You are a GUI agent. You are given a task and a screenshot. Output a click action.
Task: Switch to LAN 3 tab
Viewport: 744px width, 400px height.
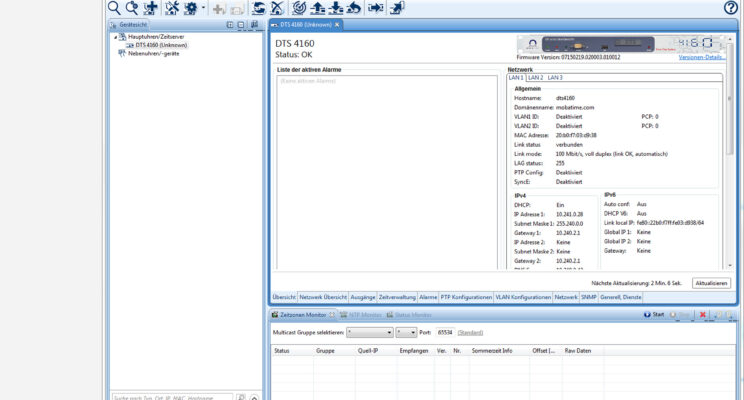coord(555,77)
